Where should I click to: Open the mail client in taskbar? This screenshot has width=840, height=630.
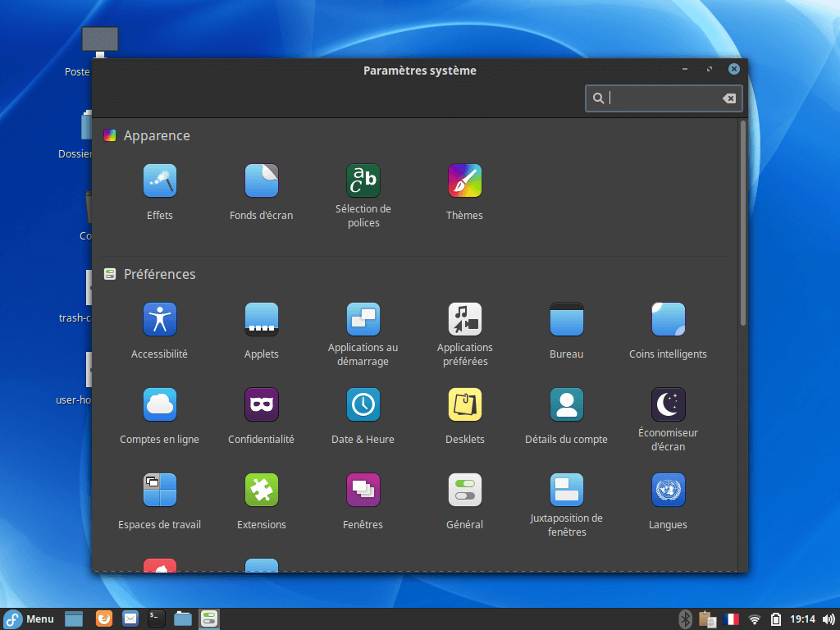coord(130,619)
